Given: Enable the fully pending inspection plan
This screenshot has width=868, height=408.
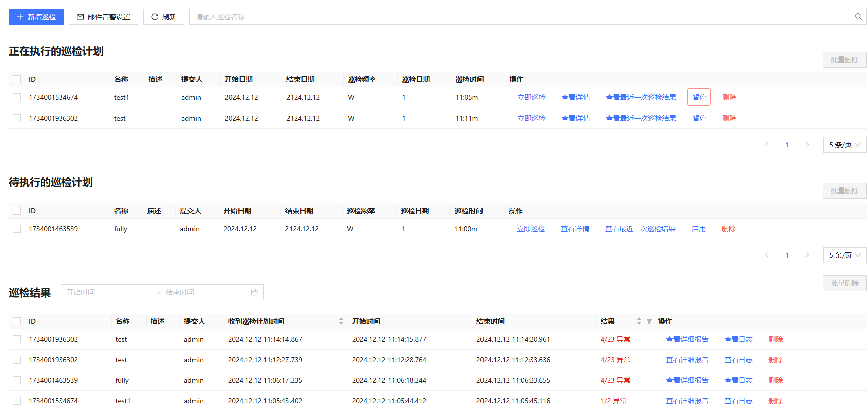Looking at the screenshot, I should 698,229.
